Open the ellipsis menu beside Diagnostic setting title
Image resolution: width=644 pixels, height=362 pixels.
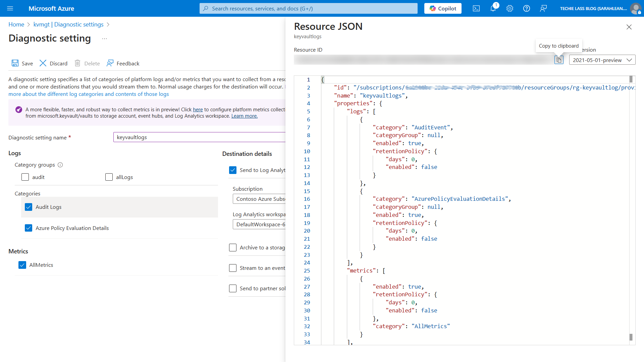(x=104, y=38)
